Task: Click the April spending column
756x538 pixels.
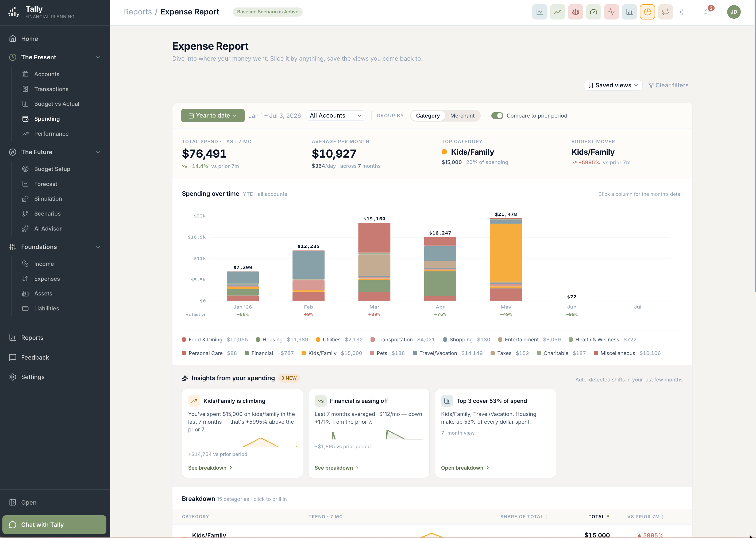Action: coord(440,269)
